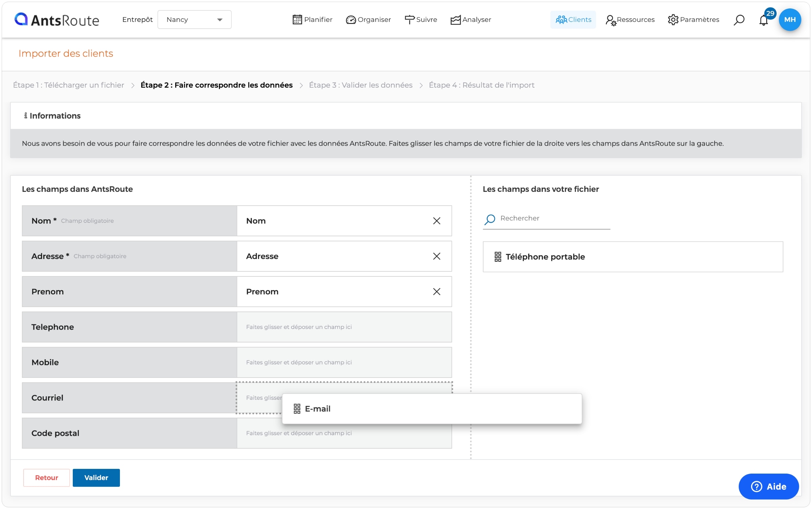
Task: Open the Aide help button
Action: coord(768,486)
